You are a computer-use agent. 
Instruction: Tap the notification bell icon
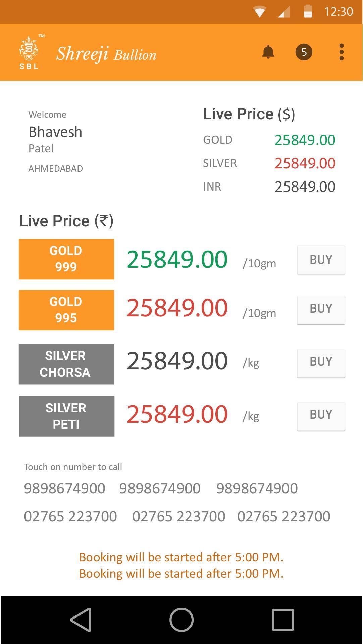[268, 52]
